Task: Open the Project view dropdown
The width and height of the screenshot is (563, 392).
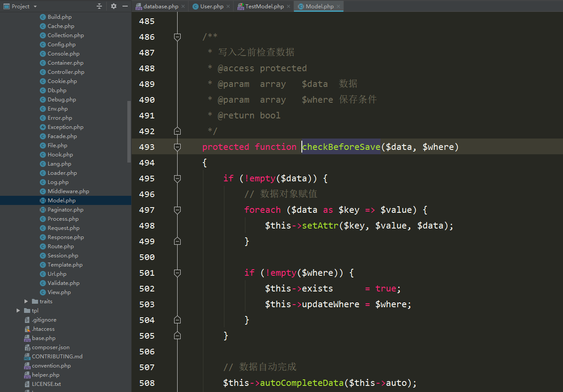Action: tap(35, 6)
